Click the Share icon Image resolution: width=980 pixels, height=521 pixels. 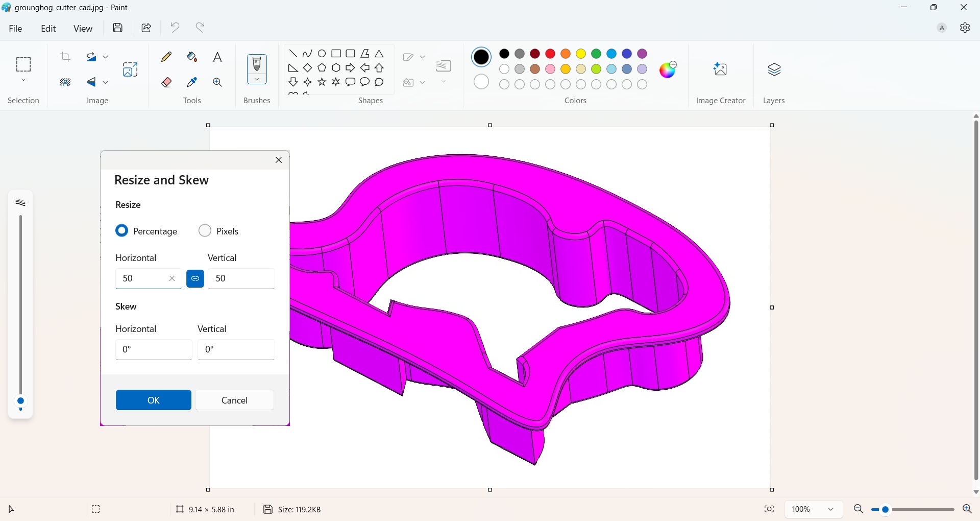click(146, 28)
